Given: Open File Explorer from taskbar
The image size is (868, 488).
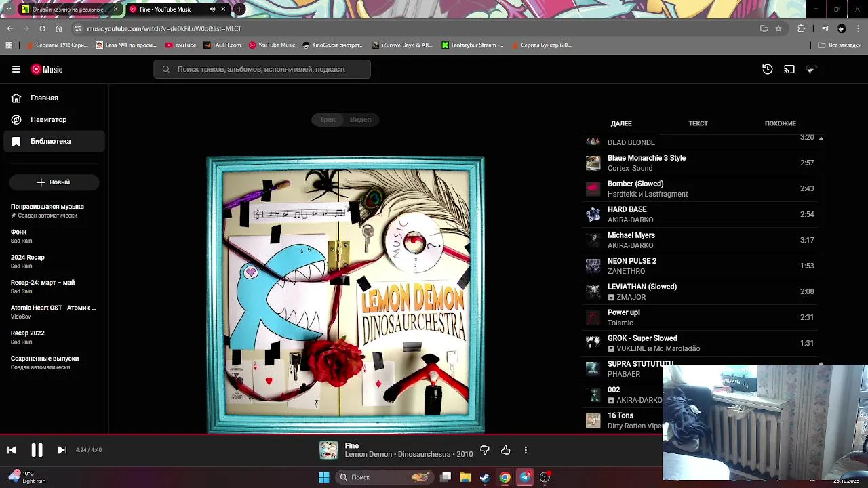Looking at the screenshot, I should point(465,477).
